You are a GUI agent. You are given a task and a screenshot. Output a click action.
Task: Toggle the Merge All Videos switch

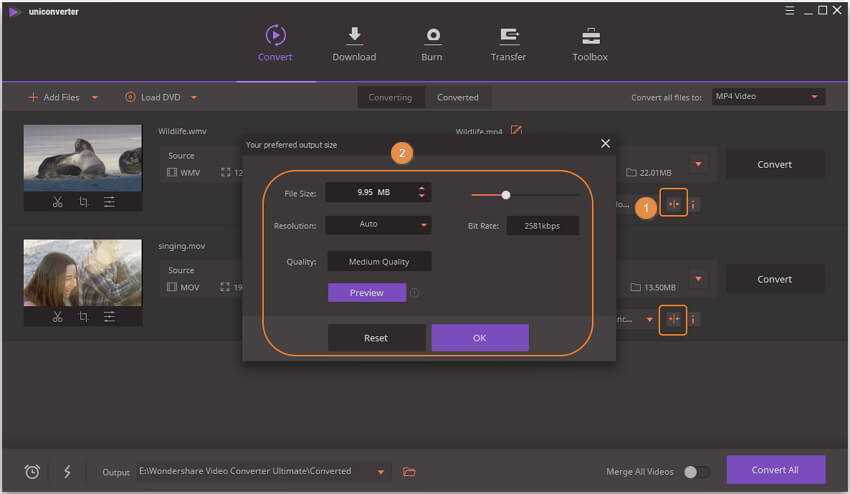coord(696,471)
